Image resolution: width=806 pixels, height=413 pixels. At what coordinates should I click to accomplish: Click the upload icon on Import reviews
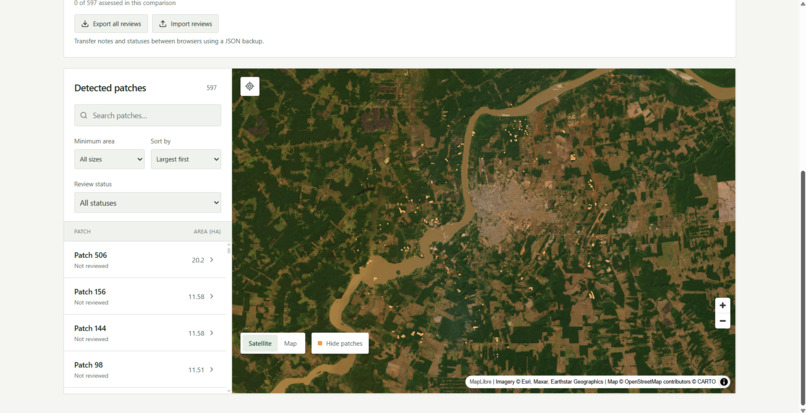(163, 24)
